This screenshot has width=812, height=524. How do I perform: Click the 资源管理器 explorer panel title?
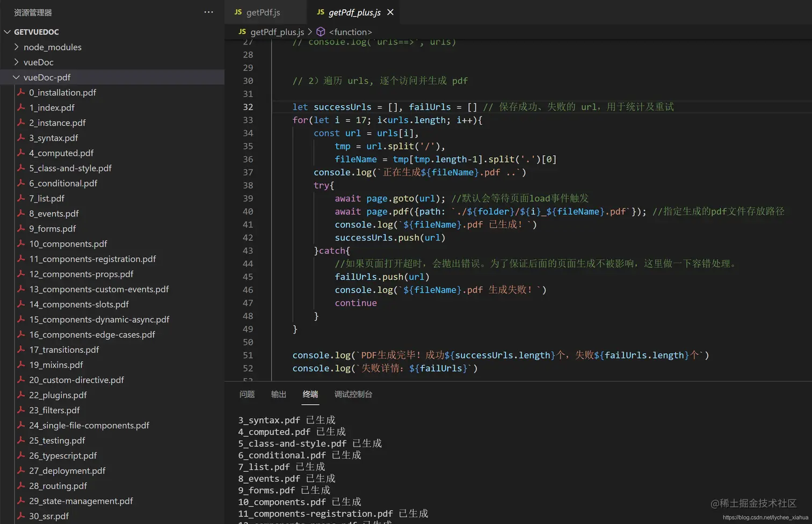click(33, 12)
